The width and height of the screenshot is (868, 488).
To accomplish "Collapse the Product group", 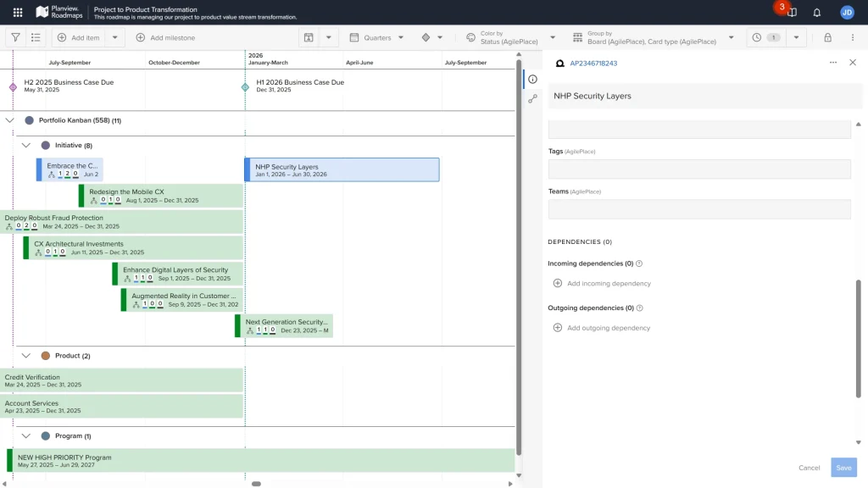I will tap(26, 356).
